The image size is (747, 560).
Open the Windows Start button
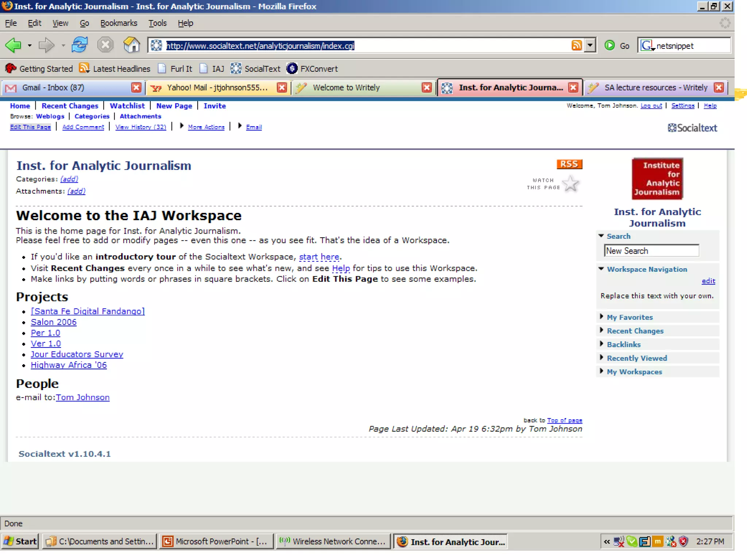(20, 541)
